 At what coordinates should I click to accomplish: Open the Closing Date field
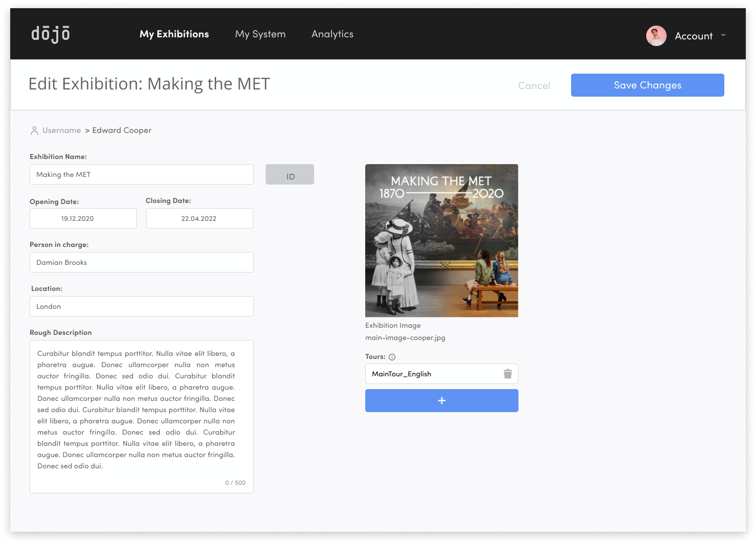[200, 218]
